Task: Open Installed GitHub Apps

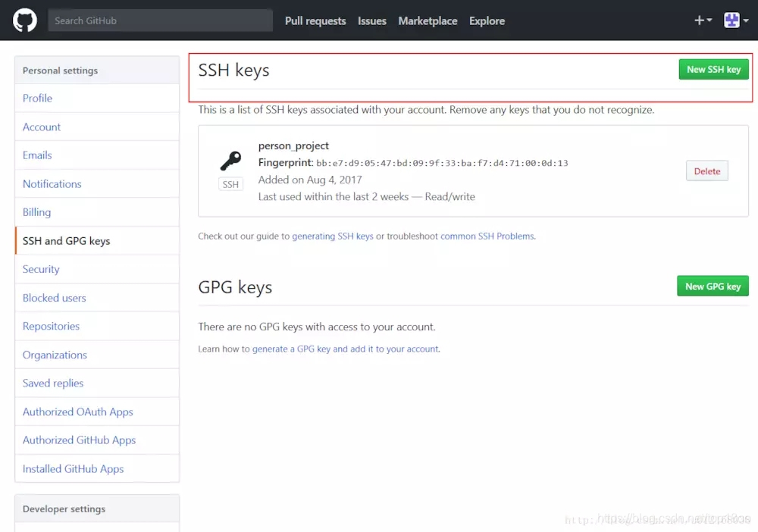Action: pos(97,468)
